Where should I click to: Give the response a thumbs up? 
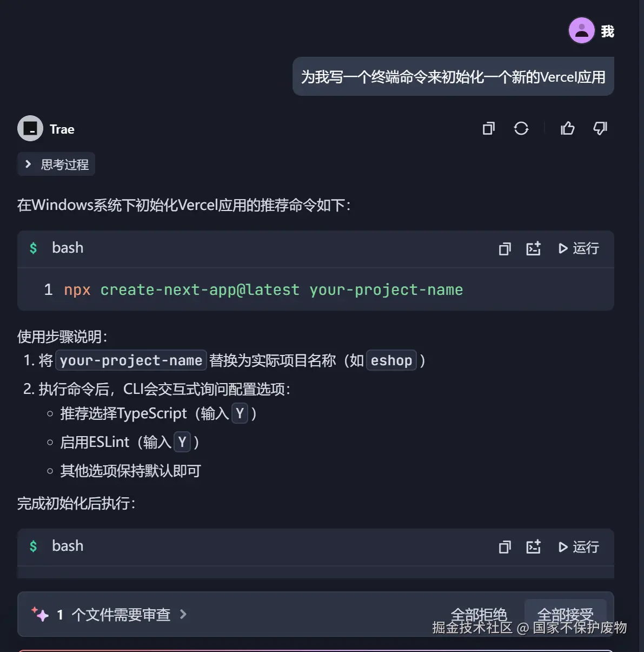pos(568,128)
